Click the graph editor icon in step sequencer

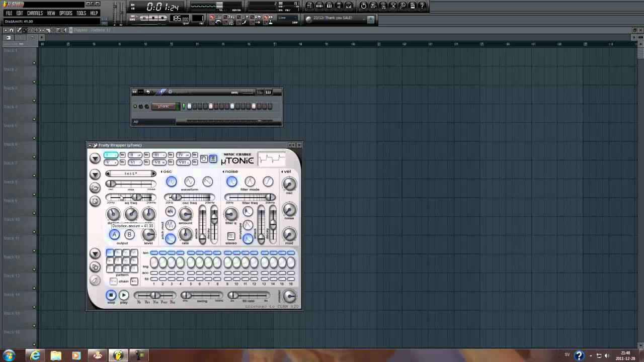pos(260,92)
